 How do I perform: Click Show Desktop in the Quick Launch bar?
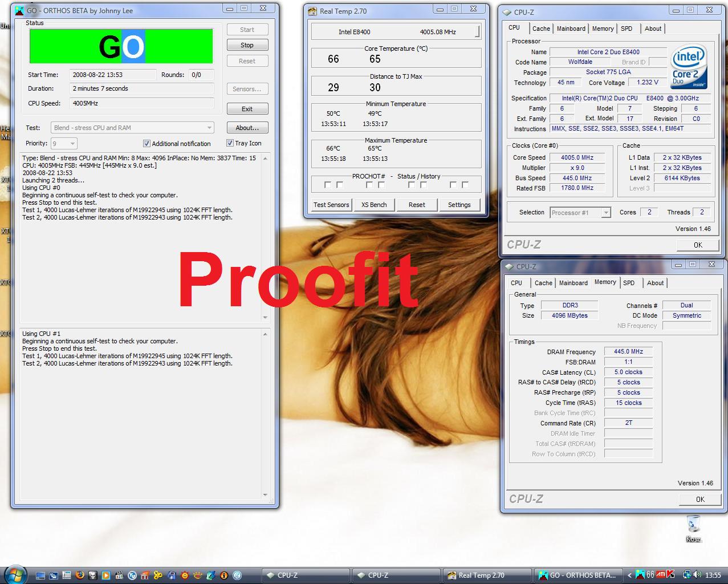point(40,575)
